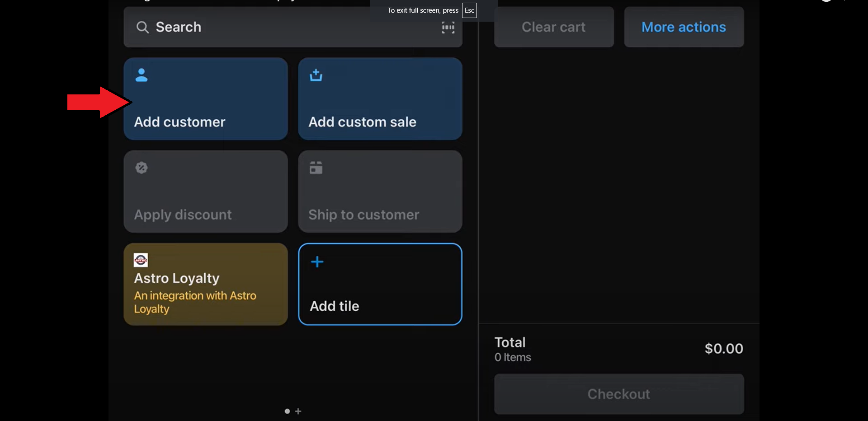The image size is (868, 421).
Task: Click the Add tile label text
Action: pos(334,306)
